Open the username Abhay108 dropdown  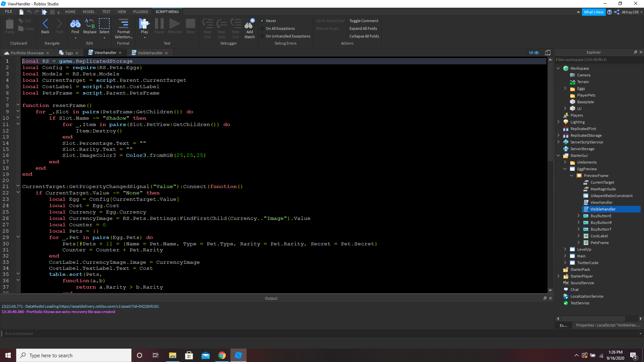click(x=632, y=12)
